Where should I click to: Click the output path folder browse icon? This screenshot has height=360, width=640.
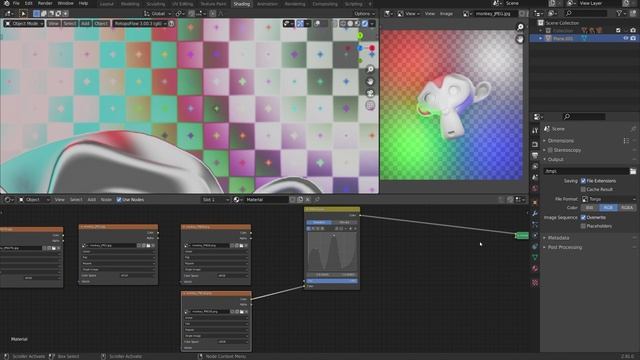tap(633, 171)
